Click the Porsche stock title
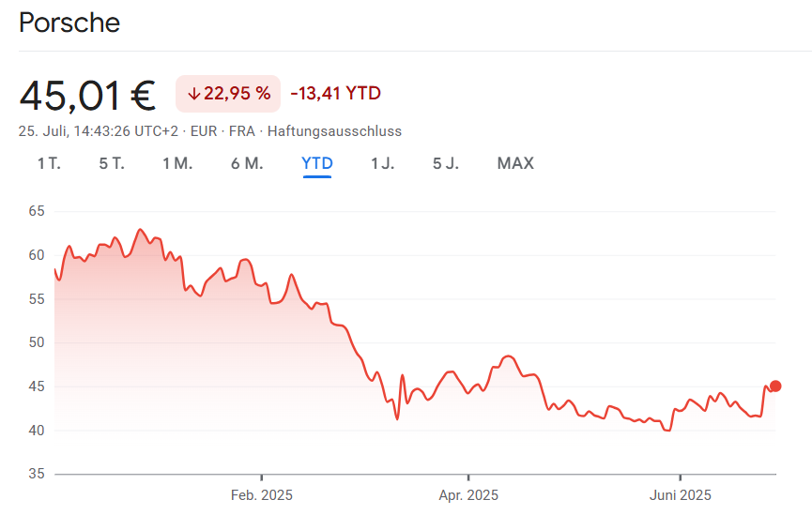The width and height of the screenshot is (812, 515). coord(69,23)
